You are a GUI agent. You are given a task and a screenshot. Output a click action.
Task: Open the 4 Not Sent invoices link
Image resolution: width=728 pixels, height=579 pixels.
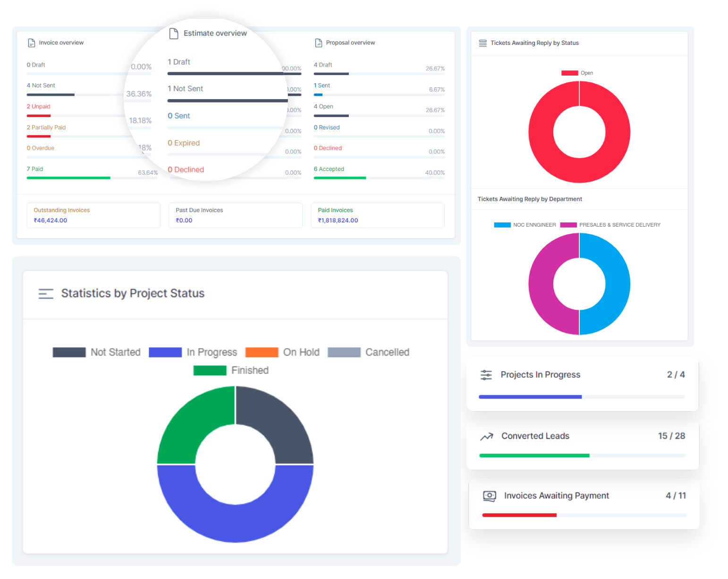pos(41,85)
